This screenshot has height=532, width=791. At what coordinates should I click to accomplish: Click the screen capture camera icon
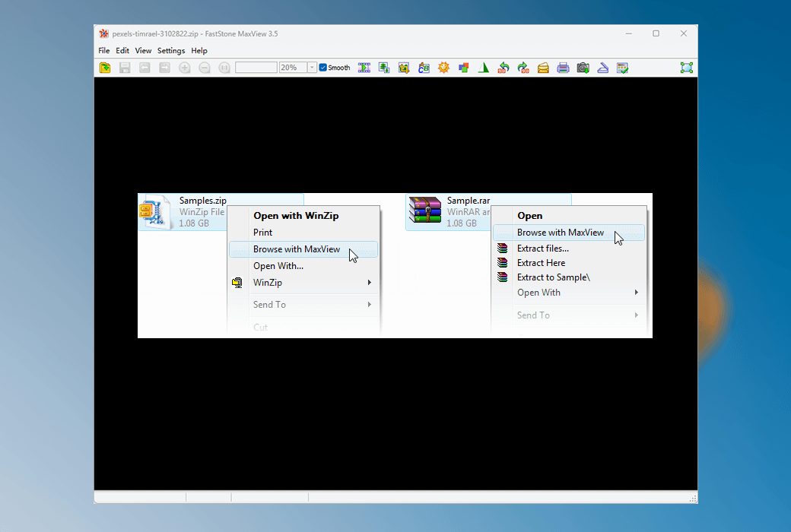click(583, 68)
